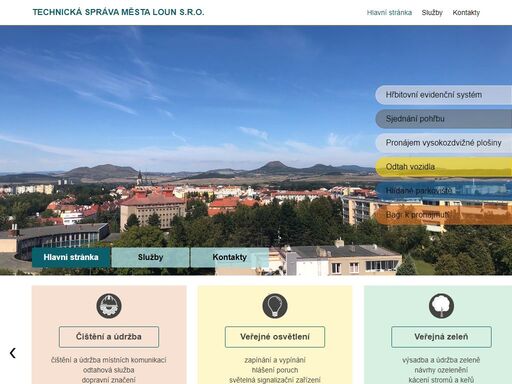Select Hlavní stránka in top navigation
Viewport: 512px width, 384px height.
coord(389,13)
